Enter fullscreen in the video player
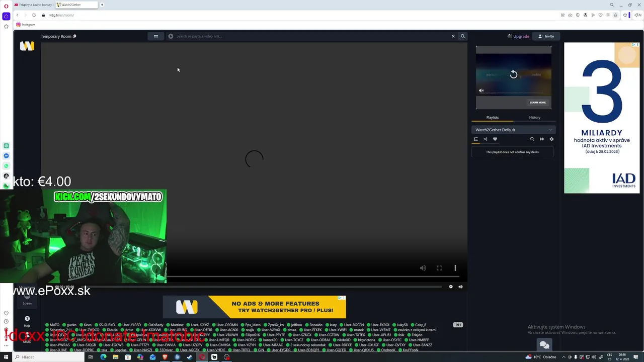644x362 pixels. tap(439, 268)
